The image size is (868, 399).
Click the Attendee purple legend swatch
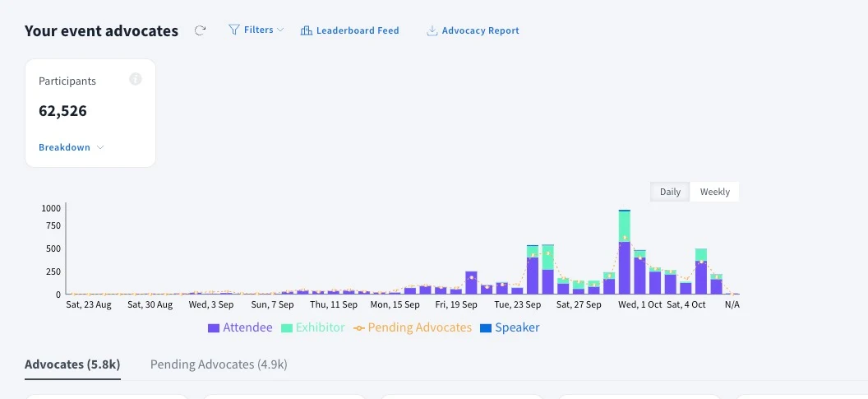214,327
